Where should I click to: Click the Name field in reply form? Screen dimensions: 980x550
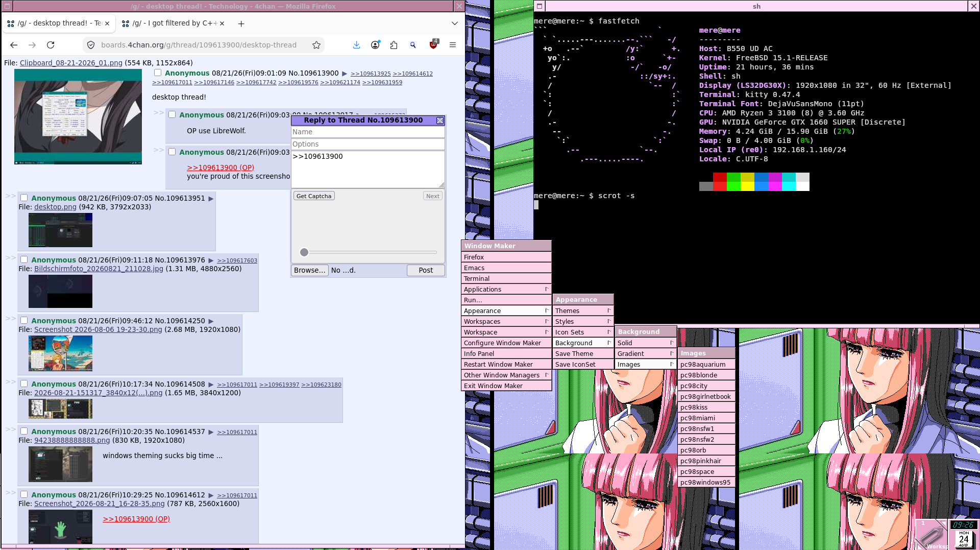pyautogui.click(x=367, y=132)
